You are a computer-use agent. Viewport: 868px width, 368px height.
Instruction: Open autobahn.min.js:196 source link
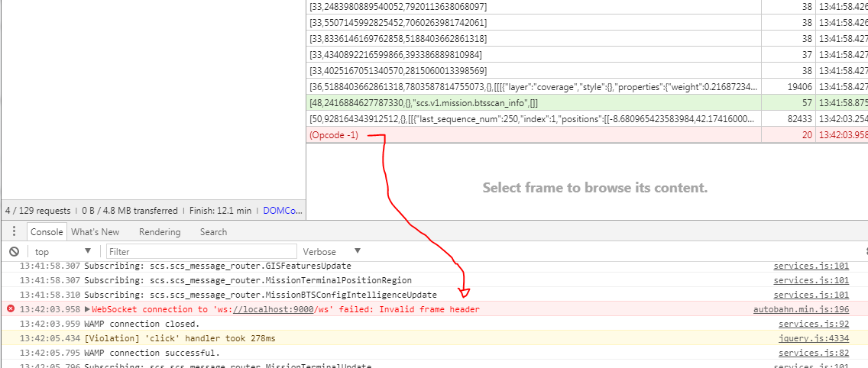tap(801, 309)
